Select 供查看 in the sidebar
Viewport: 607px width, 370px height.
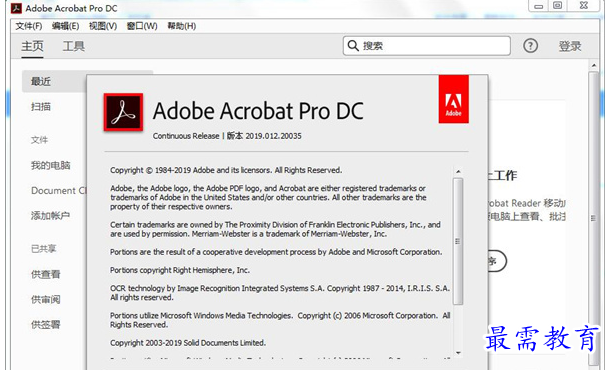click(46, 274)
